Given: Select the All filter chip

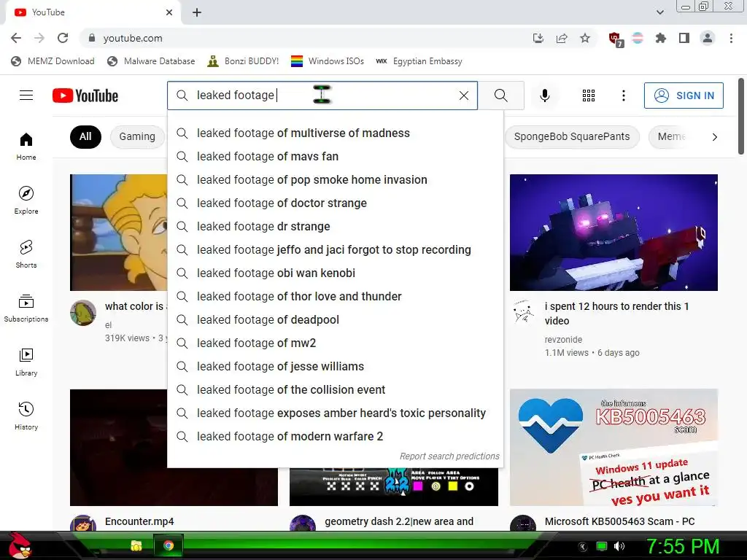Looking at the screenshot, I should [x=85, y=136].
